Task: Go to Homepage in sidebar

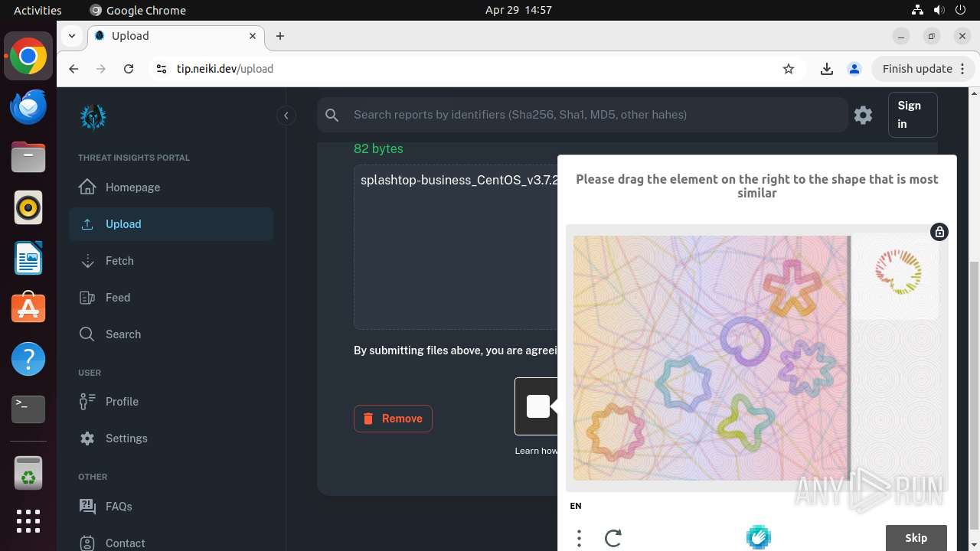Action: (x=171, y=187)
